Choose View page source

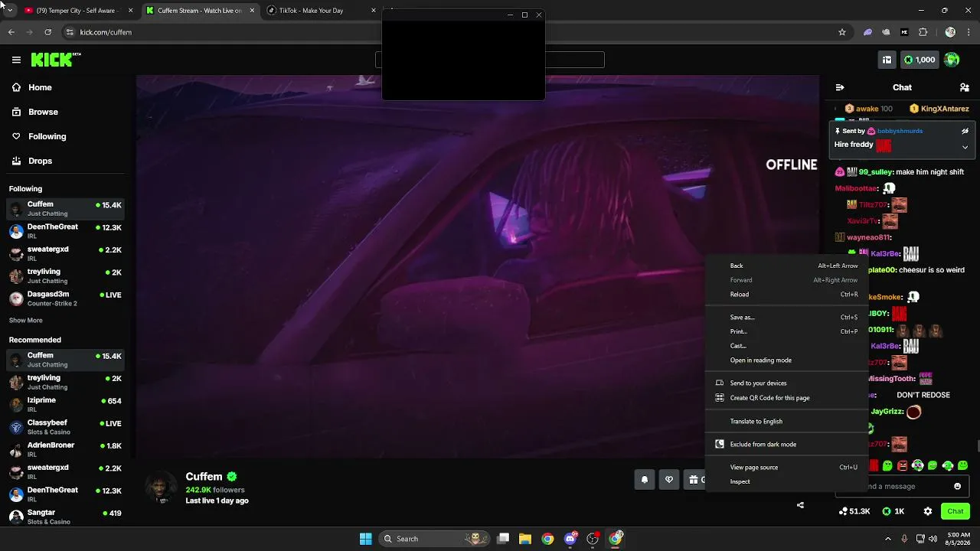pos(786,468)
